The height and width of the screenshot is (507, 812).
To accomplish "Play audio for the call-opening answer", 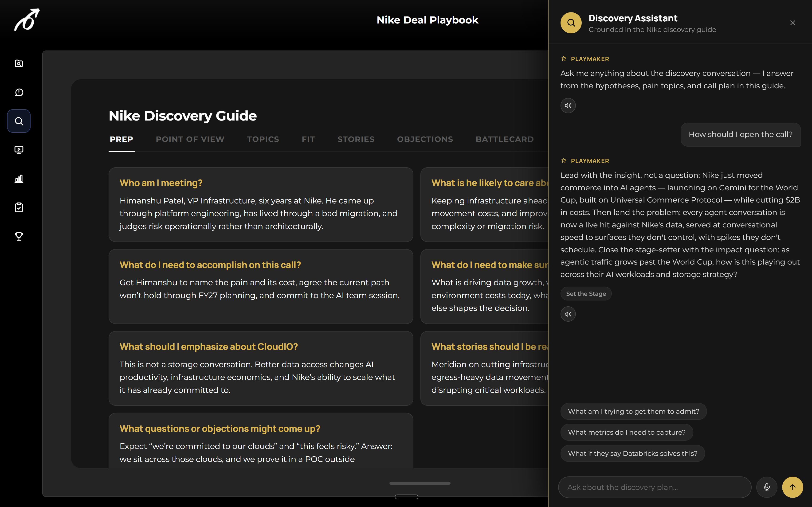I will coord(568,314).
